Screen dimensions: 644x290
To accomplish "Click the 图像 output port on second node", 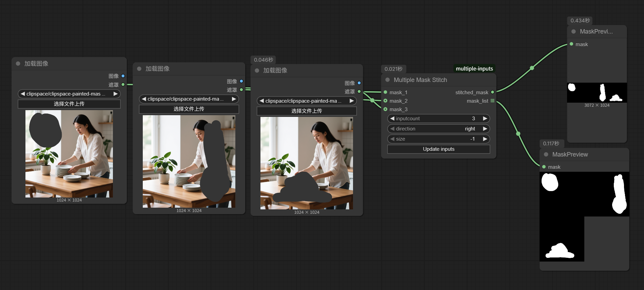I will coord(241,81).
